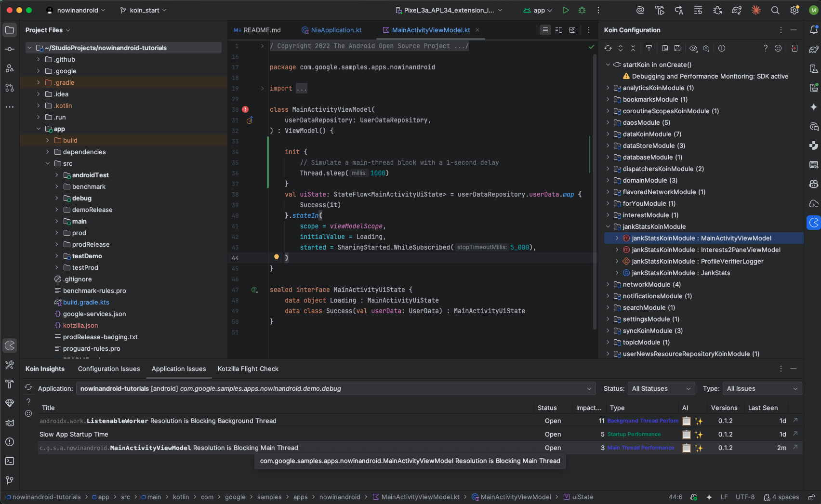
Task: Click the AI sparkle icon for Slow App Startup Time
Action: click(699, 435)
